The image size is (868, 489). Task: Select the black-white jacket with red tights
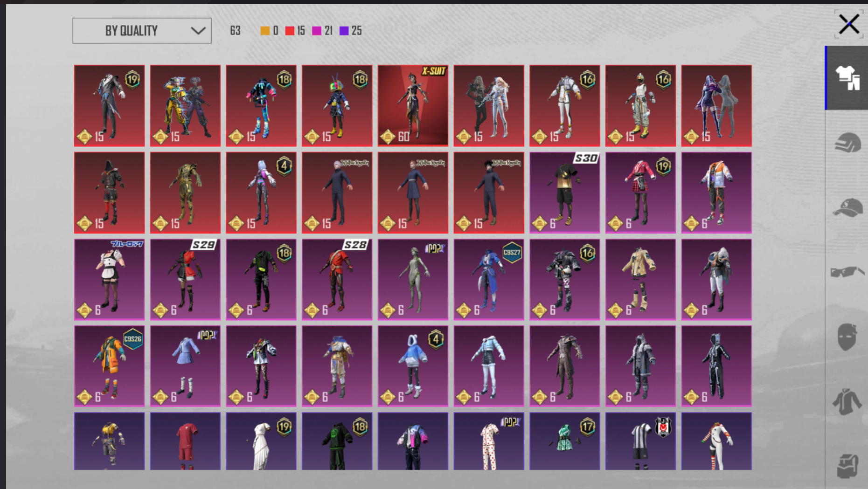(x=261, y=366)
